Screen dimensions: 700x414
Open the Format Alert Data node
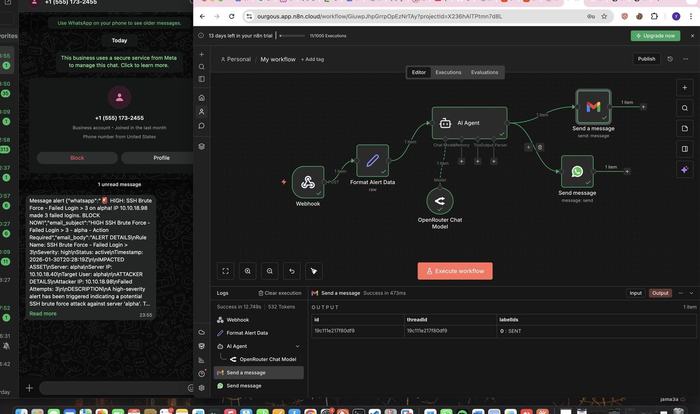tap(372, 161)
